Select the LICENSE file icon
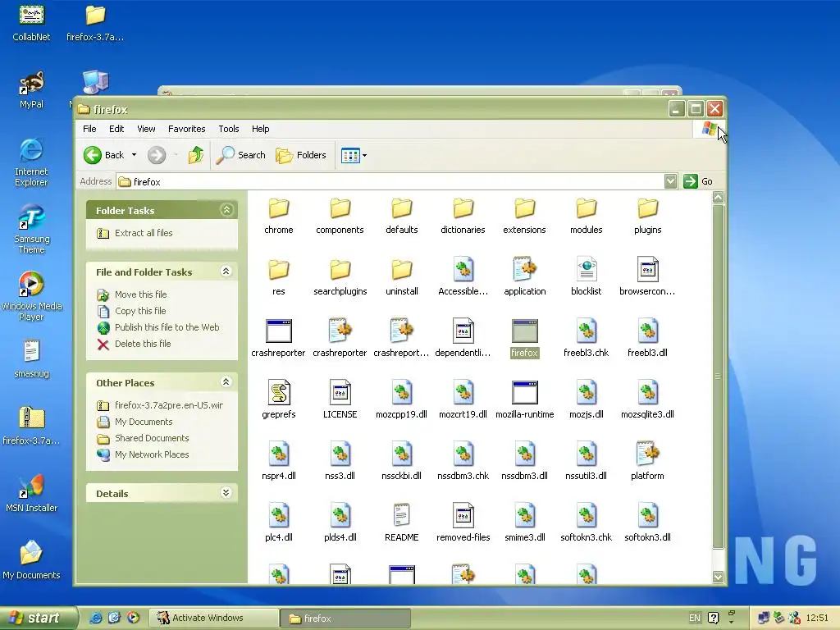 (x=340, y=393)
